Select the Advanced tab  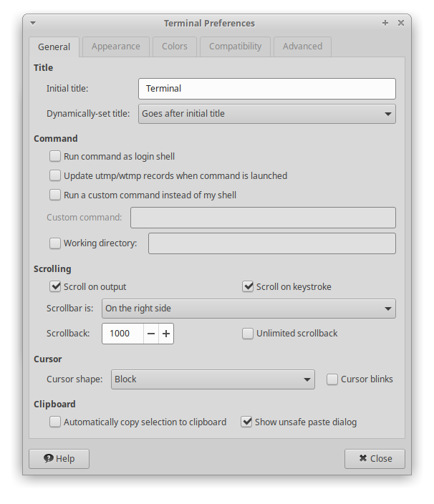[302, 47]
